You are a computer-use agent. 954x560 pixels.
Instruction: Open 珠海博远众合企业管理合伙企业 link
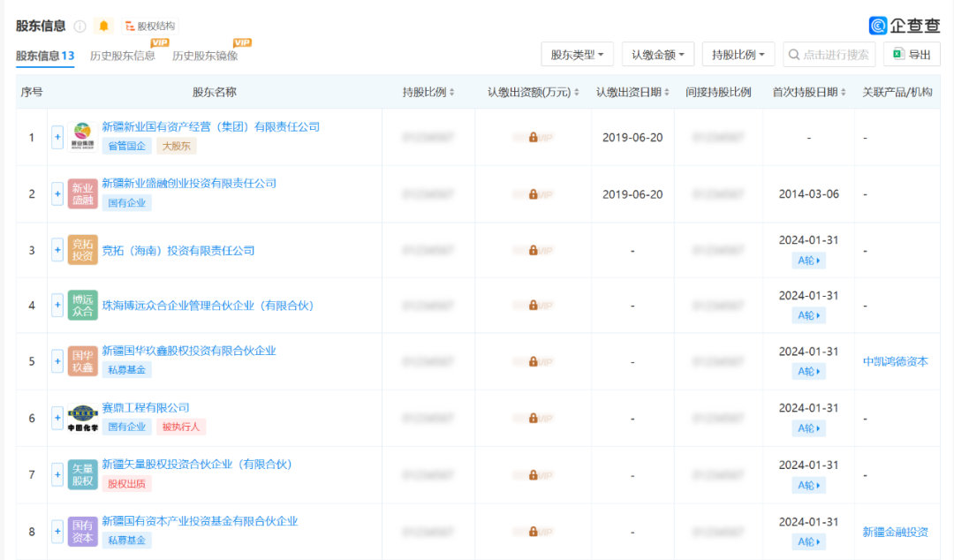click(x=208, y=305)
